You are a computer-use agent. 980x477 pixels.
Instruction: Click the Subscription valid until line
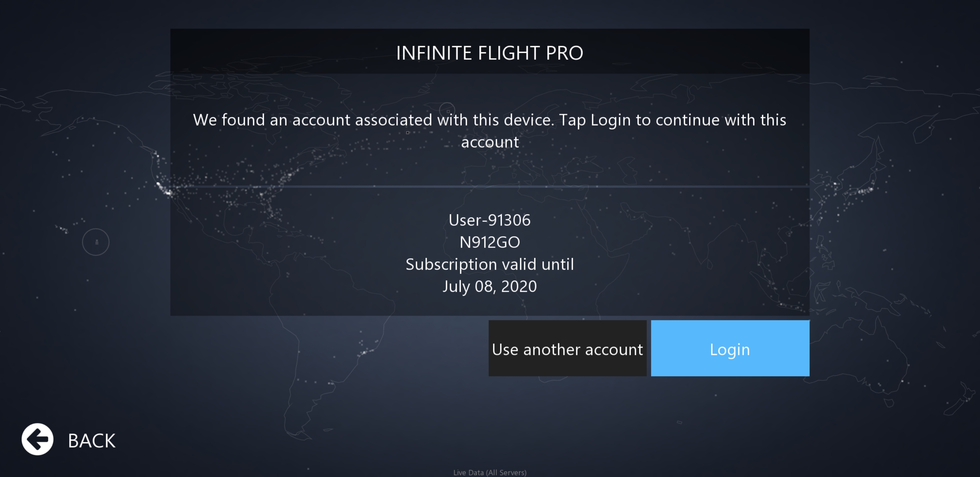point(490,264)
